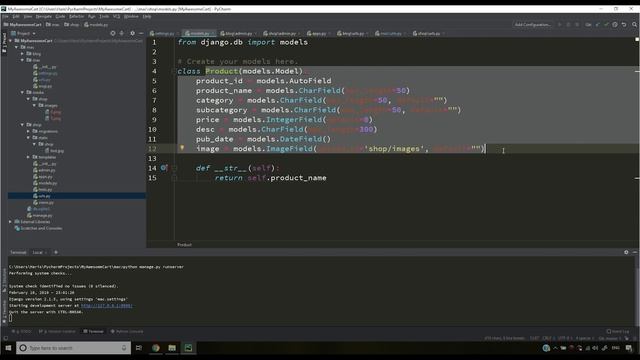This screenshot has height=360, width=640.
Task: Expand External Libraries node
Action: [x=11, y=222]
